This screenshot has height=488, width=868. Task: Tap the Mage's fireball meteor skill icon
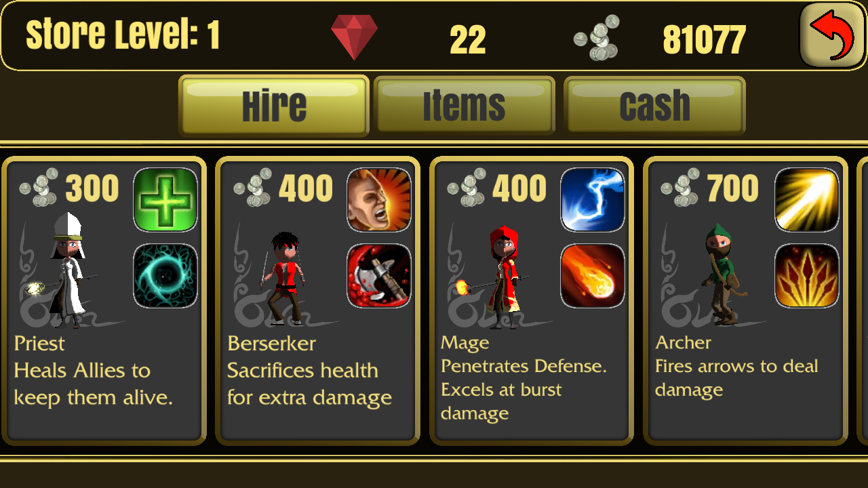pyautogui.click(x=593, y=276)
